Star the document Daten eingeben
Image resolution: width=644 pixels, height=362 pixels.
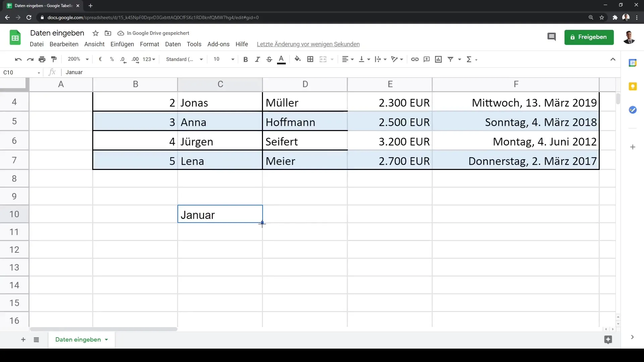click(96, 33)
